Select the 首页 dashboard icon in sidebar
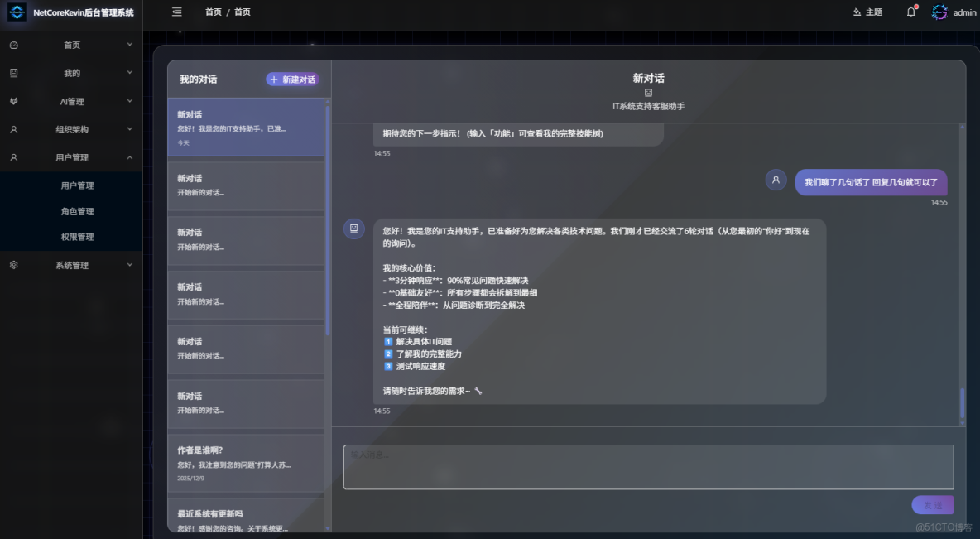980x539 pixels. point(12,46)
